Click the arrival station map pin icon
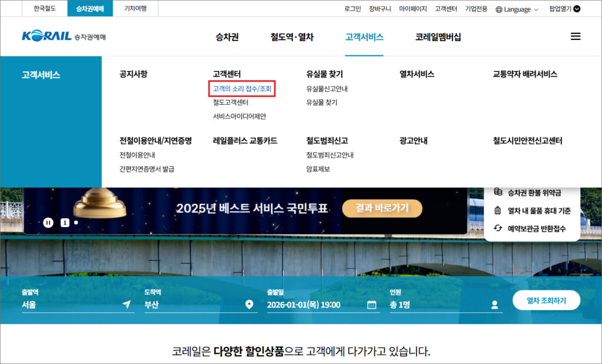The width and height of the screenshot is (602, 364). point(249,305)
